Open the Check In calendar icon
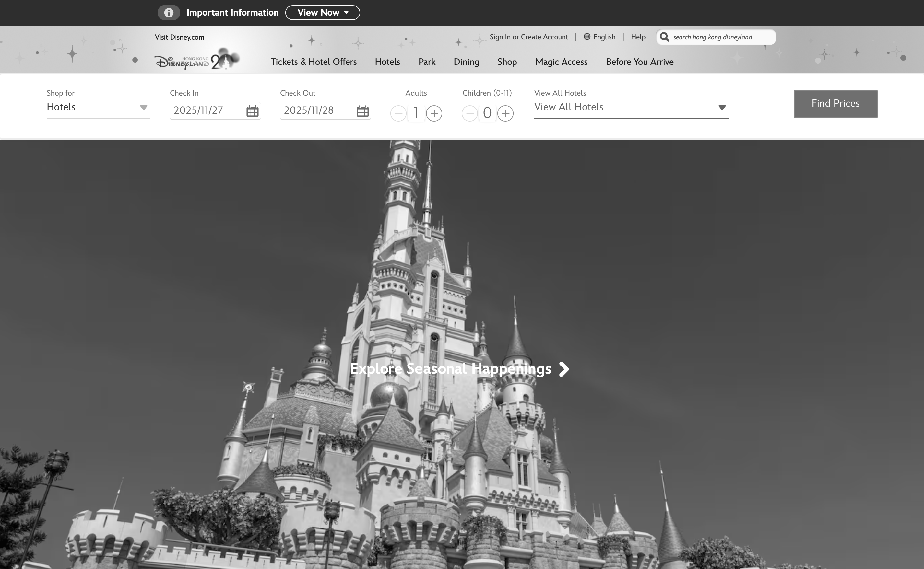This screenshot has height=569, width=924. pyautogui.click(x=252, y=111)
